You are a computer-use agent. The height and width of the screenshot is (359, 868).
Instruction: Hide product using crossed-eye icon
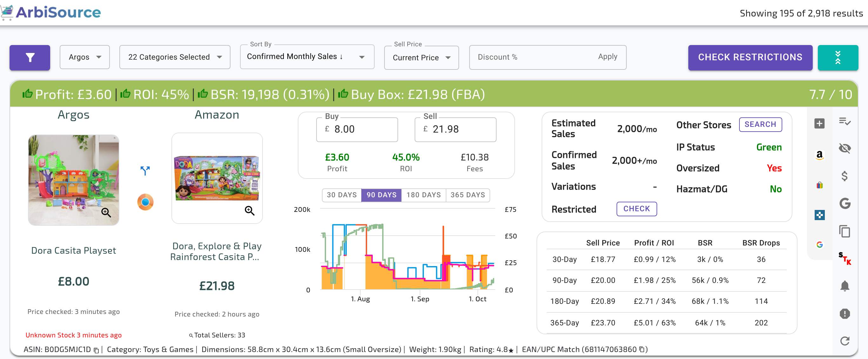point(845,148)
